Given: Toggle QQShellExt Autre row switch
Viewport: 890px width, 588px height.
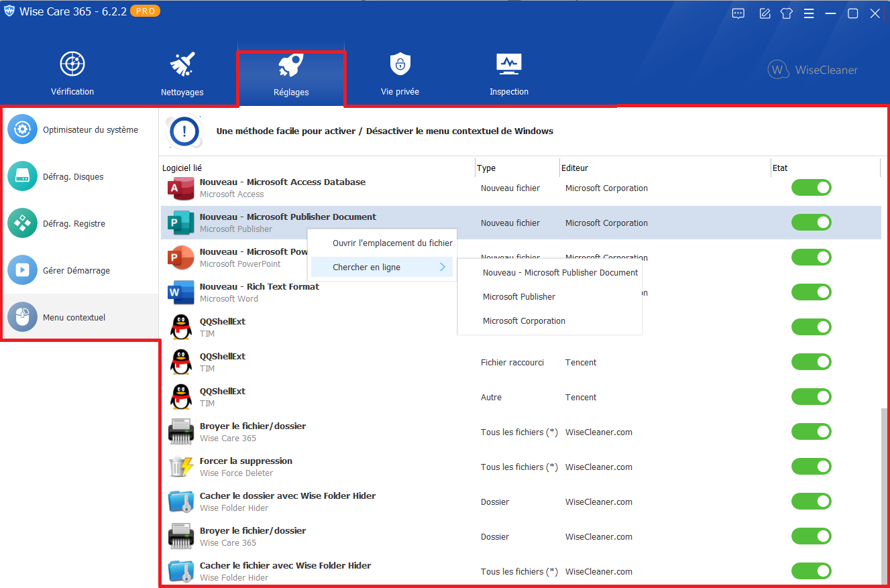Looking at the screenshot, I should tap(812, 397).
